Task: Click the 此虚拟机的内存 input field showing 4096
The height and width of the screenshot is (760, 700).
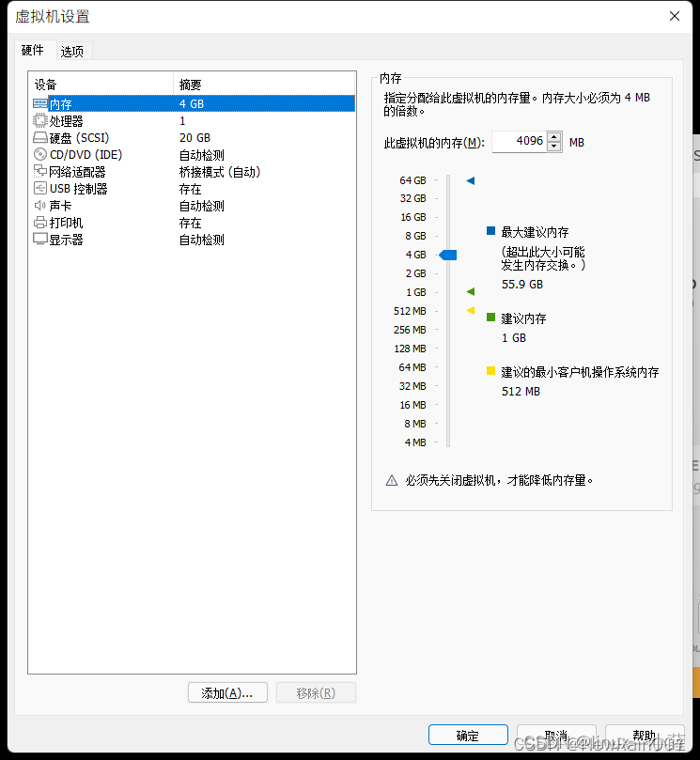Action: pos(520,142)
